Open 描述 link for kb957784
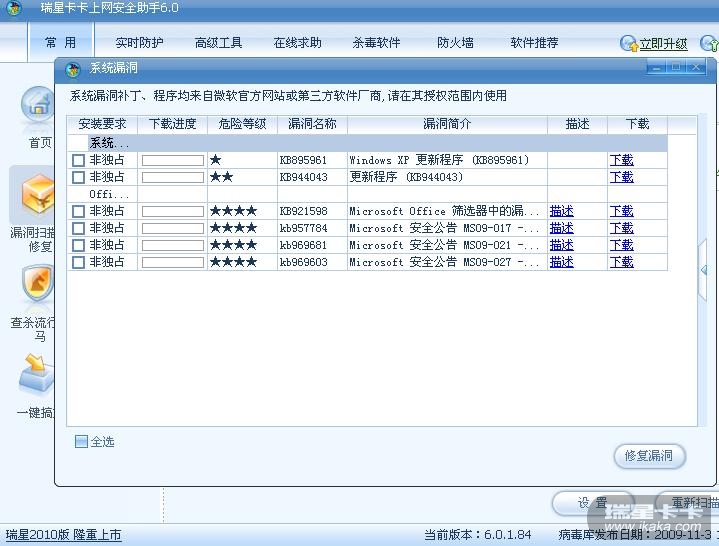The width and height of the screenshot is (719, 546). pos(562,228)
